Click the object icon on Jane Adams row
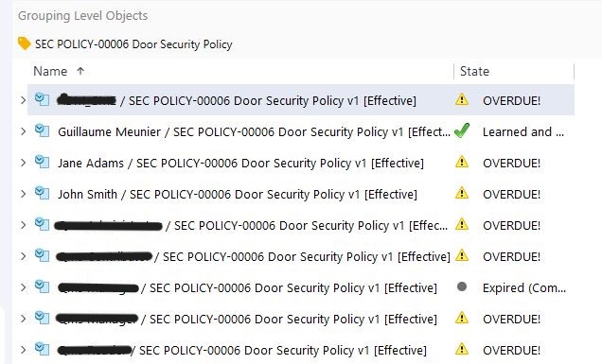This screenshot has height=364, width=602. click(x=42, y=162)
